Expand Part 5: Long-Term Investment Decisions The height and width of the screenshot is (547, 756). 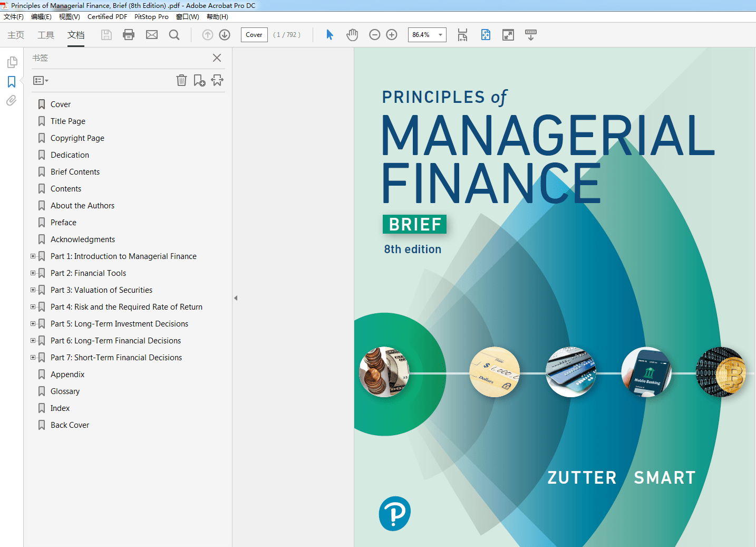(x=33, y=324)
